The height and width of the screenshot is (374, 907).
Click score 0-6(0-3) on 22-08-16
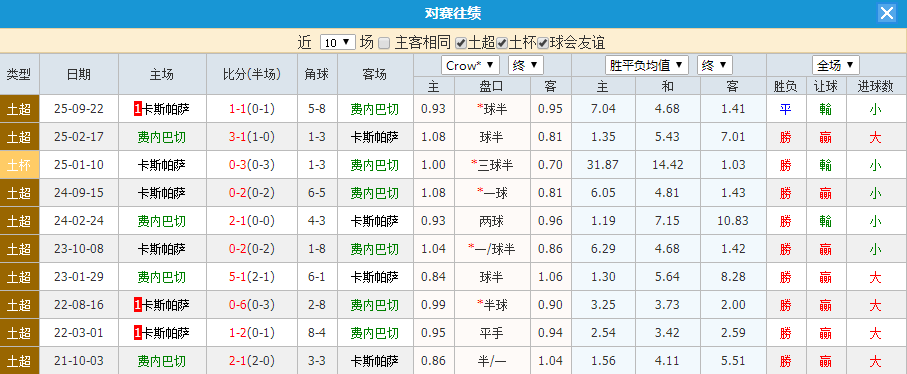click(252, 305)
